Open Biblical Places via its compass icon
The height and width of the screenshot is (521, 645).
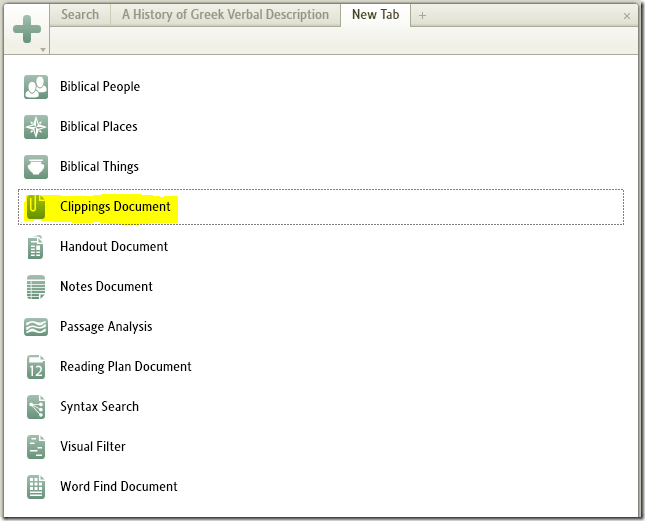click(36, 127)
